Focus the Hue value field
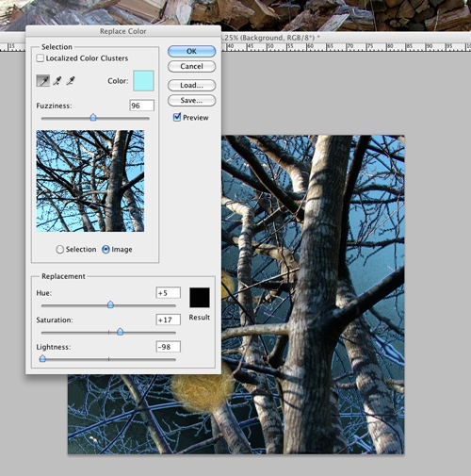471x476 pixels. pos(169,293)
